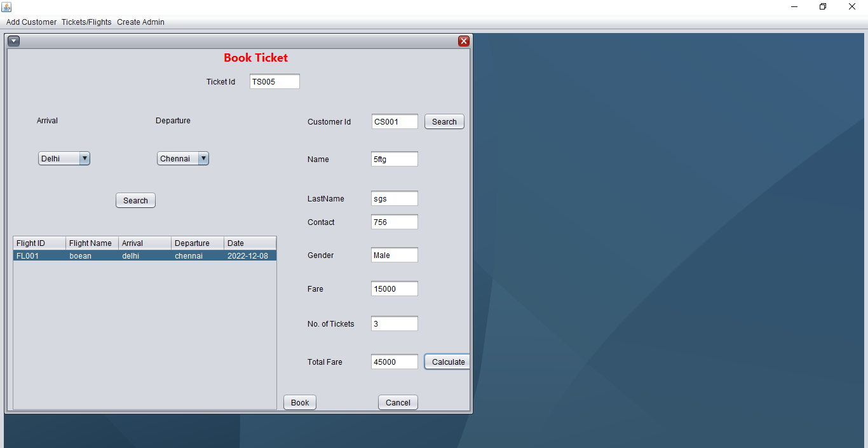Search for the entered Customer Id
868x448 pixels.
444,121
